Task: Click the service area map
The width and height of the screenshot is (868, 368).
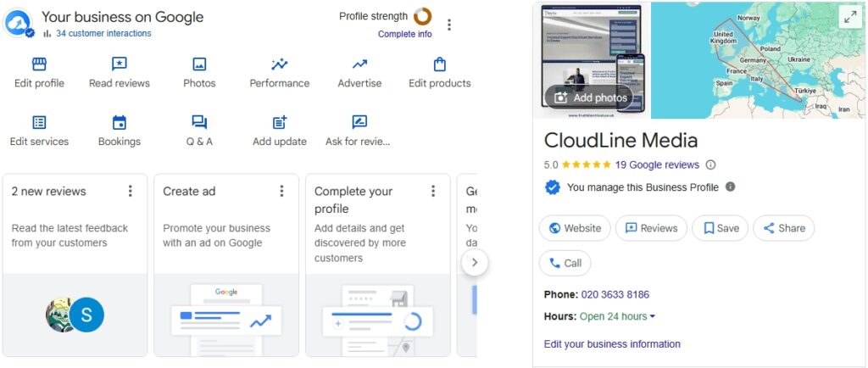Action: coord(757,59)
